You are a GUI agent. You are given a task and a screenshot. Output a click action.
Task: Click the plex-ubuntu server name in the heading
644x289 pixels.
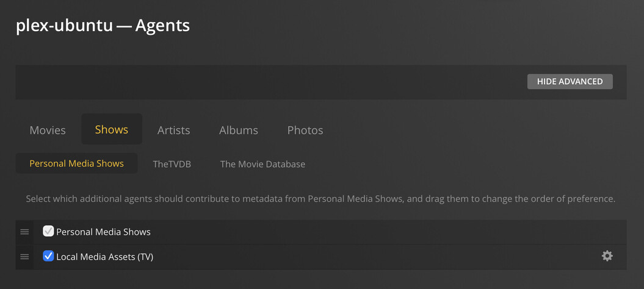click(x=63, y=26)
